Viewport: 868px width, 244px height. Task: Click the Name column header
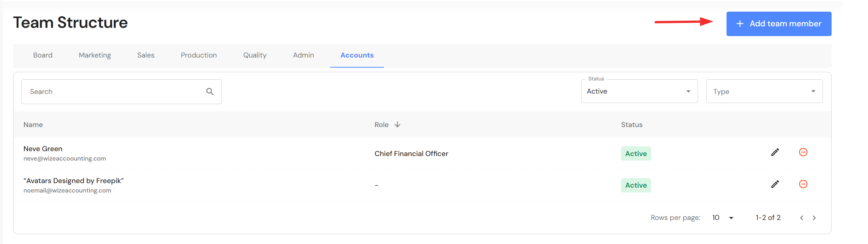(x=33, y=125)
